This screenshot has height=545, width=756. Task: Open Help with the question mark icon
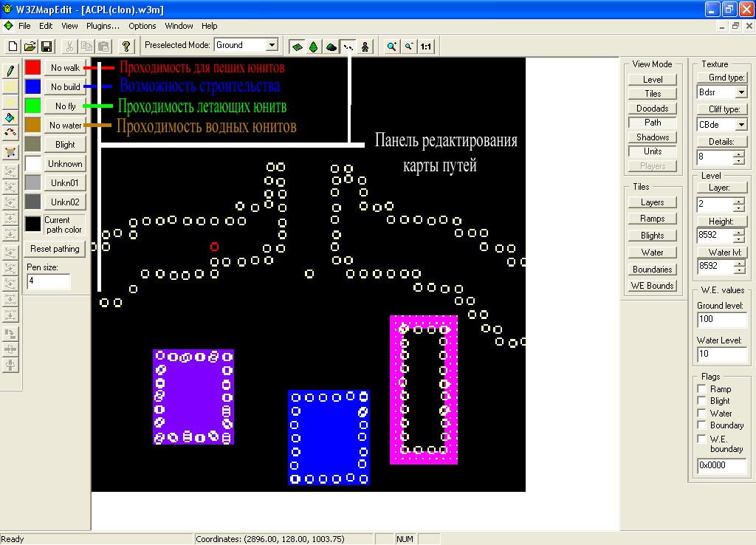point(126,47)
